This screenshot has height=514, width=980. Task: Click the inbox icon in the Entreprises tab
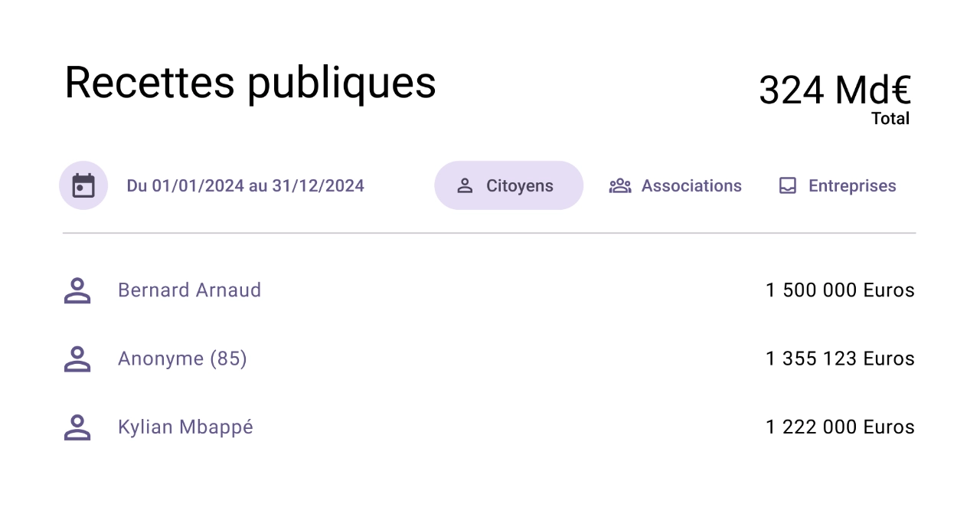coord(787,185)
